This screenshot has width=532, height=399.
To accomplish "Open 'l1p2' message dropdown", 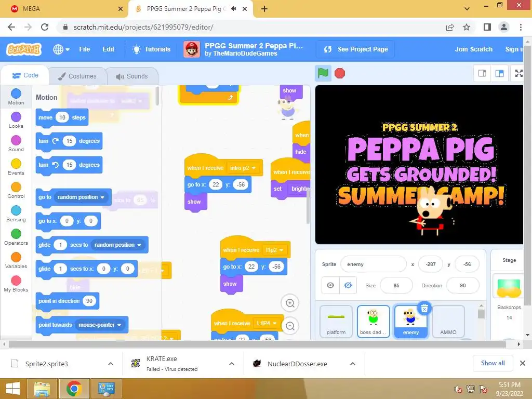I will [275, 250].
